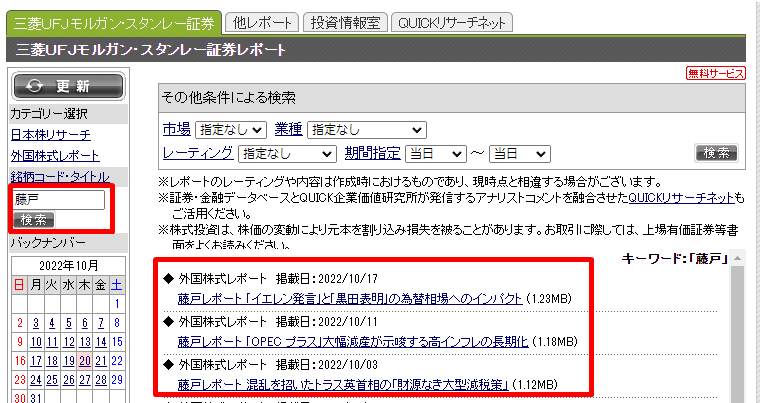This screenshot has width=760, height=403.
Task: Focus the keyword field containing 藤戸
Action: [59, 200]
